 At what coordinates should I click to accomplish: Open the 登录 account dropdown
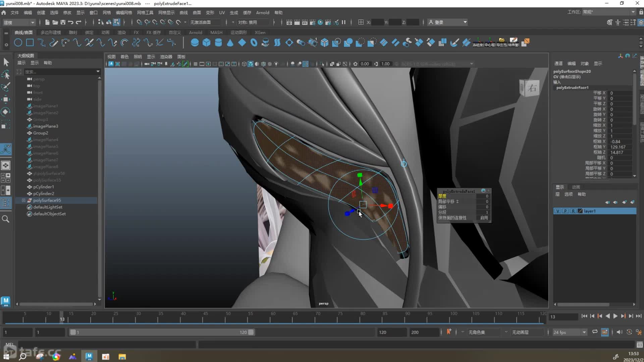448,22
